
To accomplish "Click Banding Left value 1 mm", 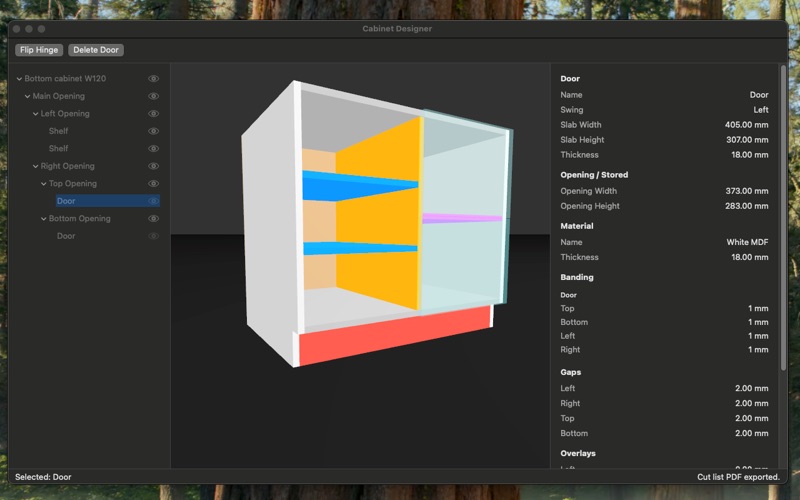I will coord(758,336).
